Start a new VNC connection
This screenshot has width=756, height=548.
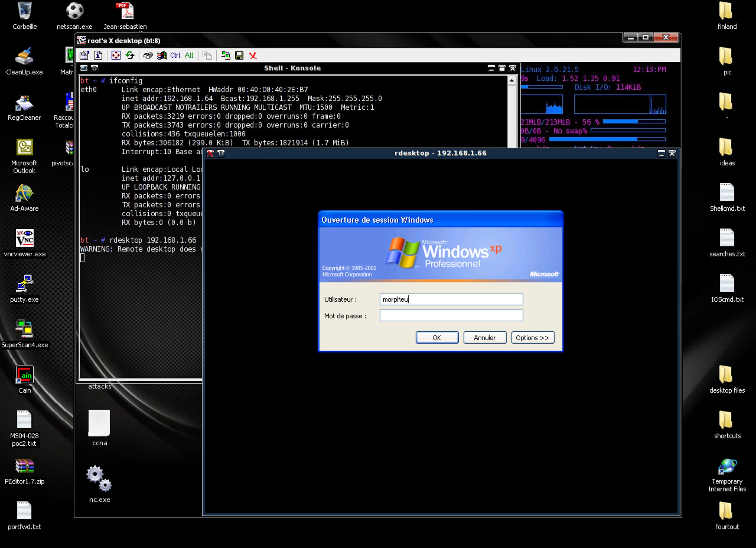(226, 55)
